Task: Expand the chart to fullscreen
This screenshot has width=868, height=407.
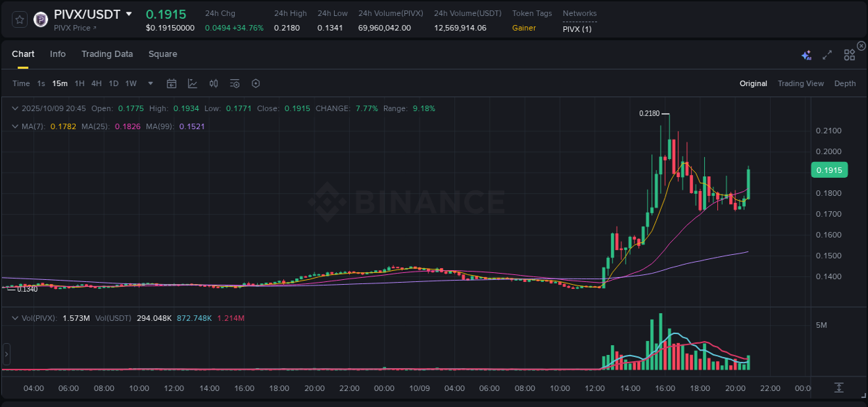Action: tap(826, 54)
